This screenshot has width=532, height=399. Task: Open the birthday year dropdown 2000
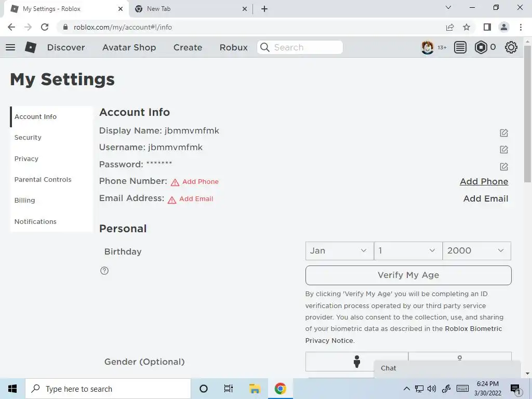[x=477, y=251]
